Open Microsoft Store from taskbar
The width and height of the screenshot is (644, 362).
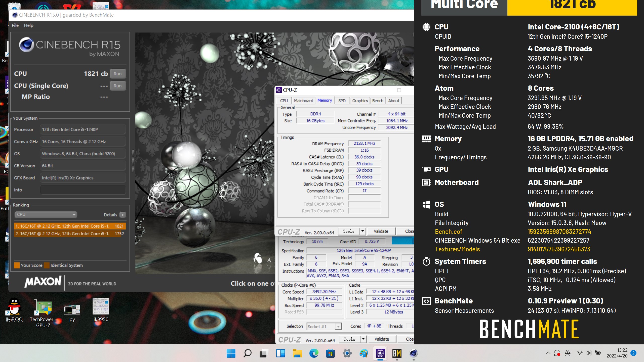pos(330,353)
